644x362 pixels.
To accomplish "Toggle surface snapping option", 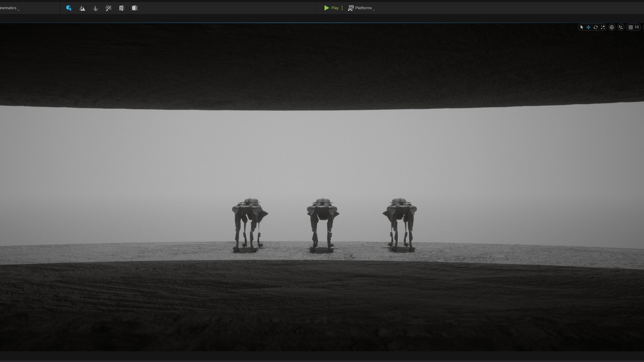I will pos(621,27).
